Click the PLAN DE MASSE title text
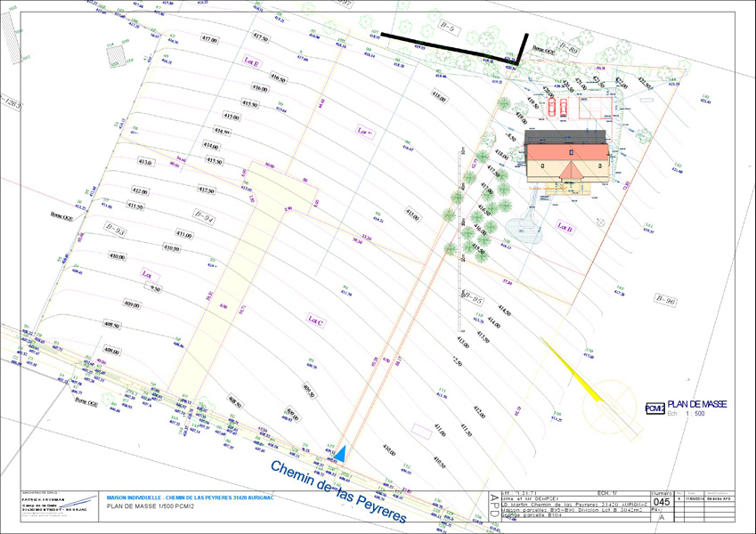The height and width of the screenshot is (534, 756). 696,404
